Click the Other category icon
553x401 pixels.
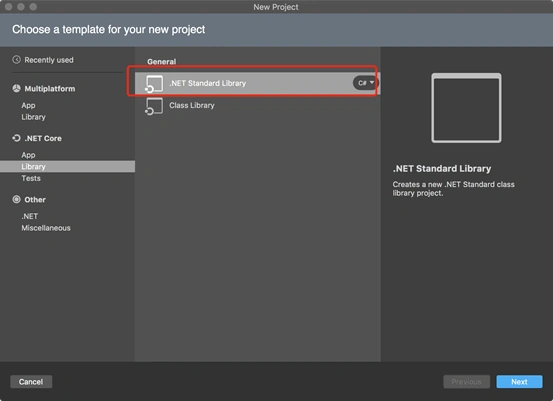17,199
